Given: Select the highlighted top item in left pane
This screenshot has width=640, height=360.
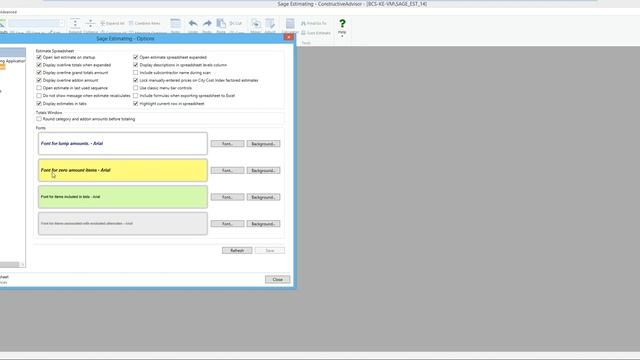Looking at the screenshot, I should pos(13,53).
